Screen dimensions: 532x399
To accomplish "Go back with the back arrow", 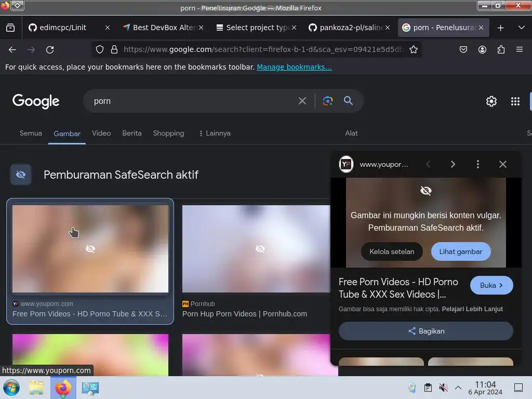I will coord(12,50).
